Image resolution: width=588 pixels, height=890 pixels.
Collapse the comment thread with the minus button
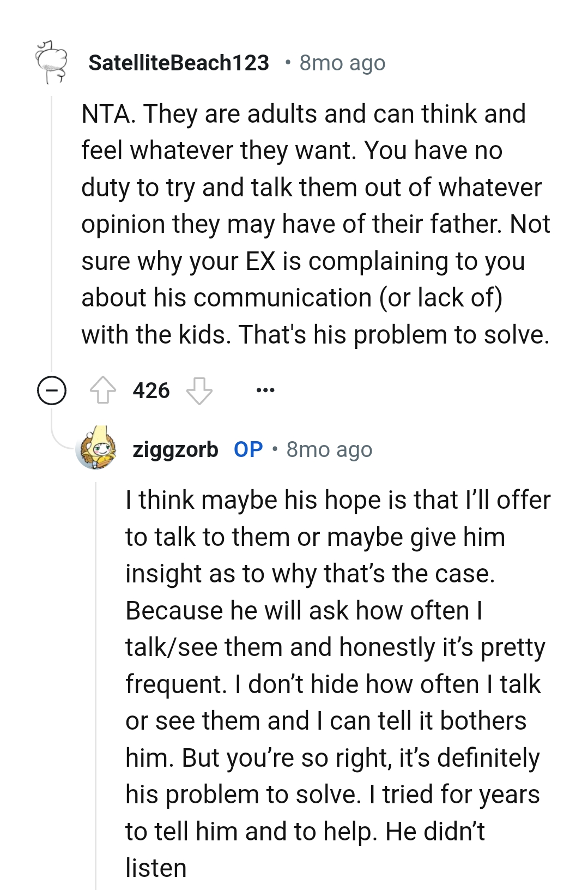[51, 389]
